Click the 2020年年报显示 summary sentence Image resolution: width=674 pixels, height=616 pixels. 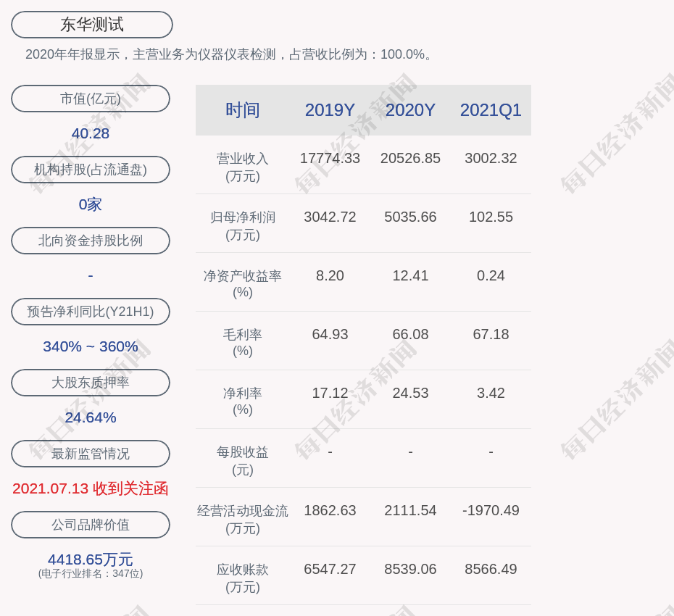coord(229,54)
